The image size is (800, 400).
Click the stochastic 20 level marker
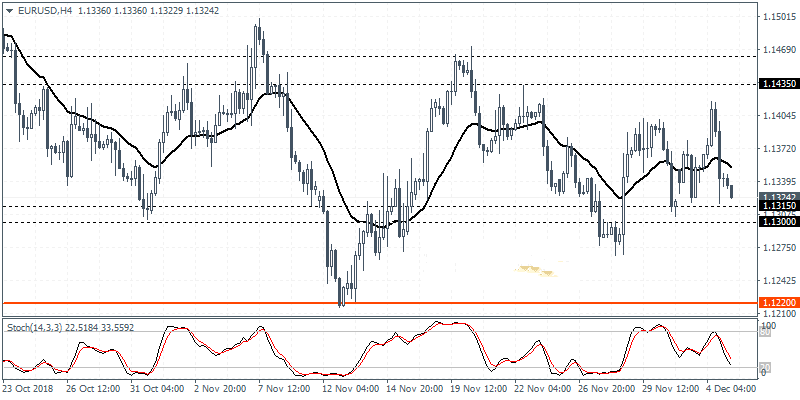click(x=765, y=368)
